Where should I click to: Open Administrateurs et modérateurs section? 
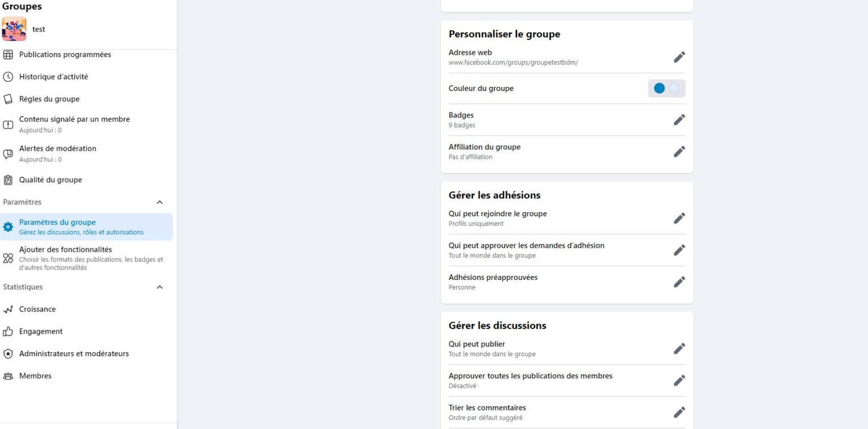(74, 353)
